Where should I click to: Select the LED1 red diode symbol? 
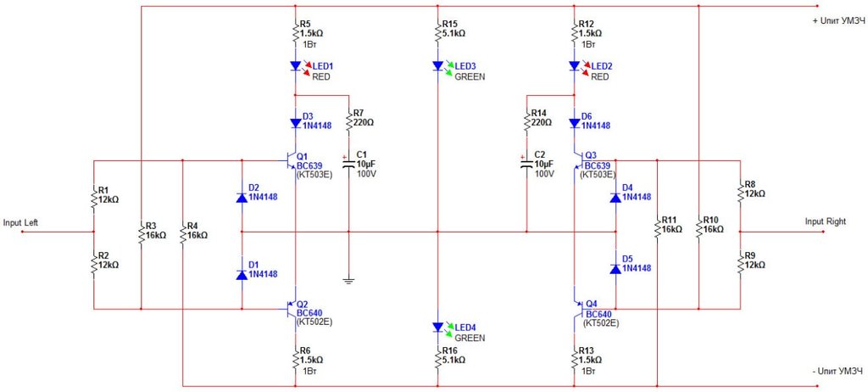[296, 66]
